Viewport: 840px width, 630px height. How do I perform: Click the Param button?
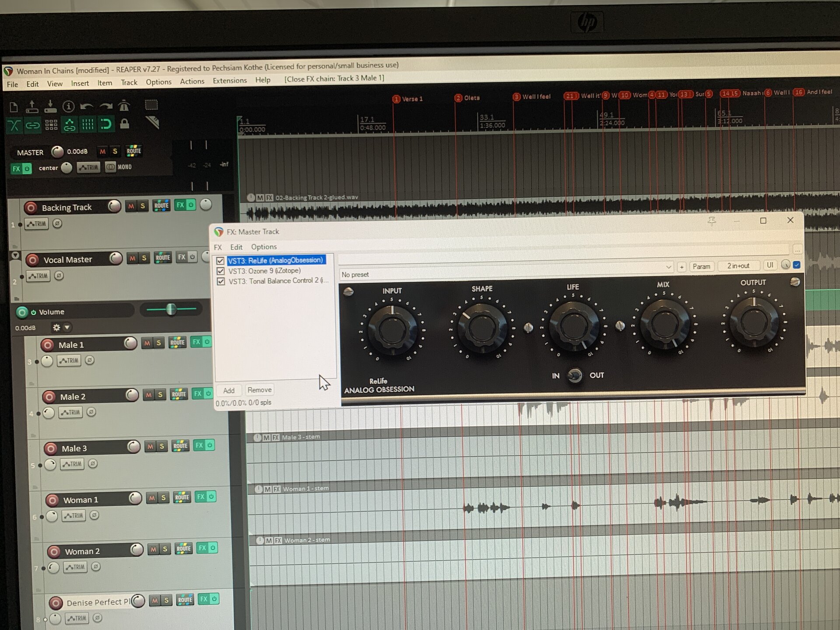[x=701, y=266]
